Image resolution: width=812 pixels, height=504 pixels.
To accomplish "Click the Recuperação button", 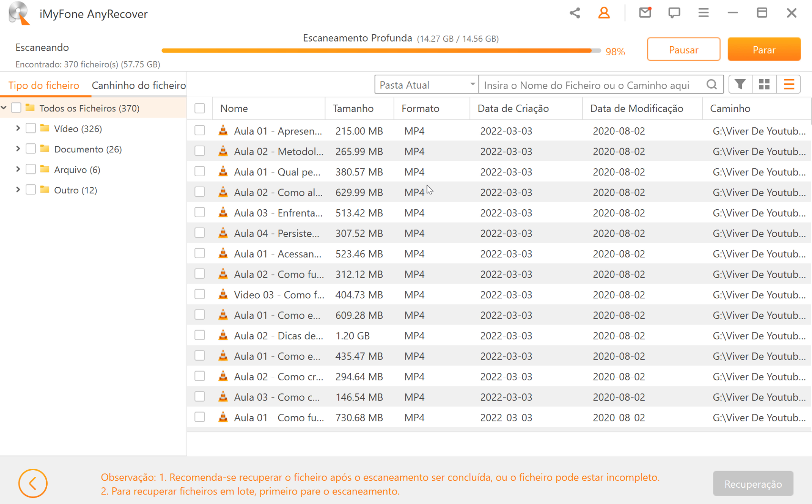I will click(753, 484).
